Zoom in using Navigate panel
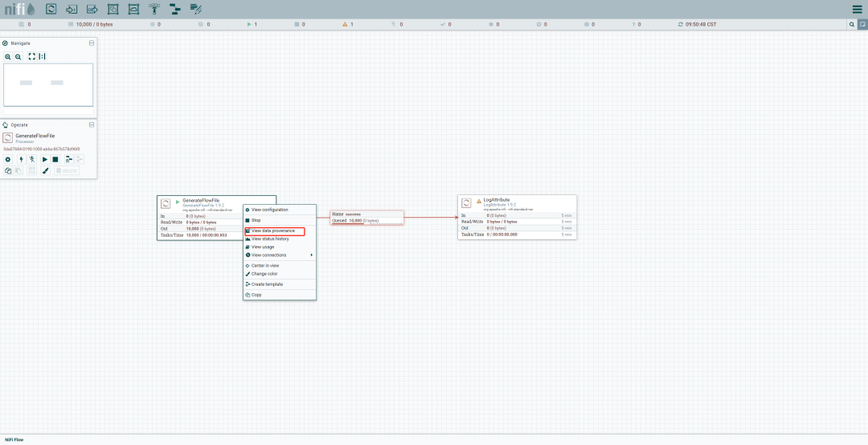The width and height of the screenshot is (868, 445). click(8, 56)
